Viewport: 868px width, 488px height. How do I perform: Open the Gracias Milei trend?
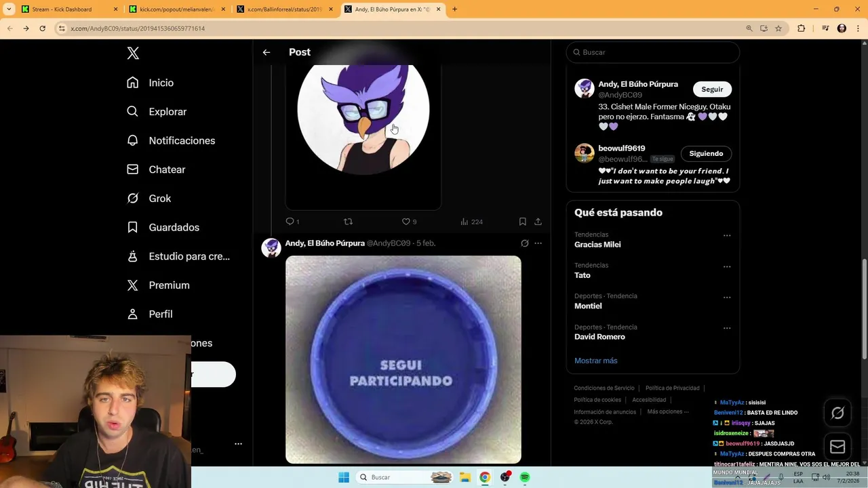[x=597, y=245]
